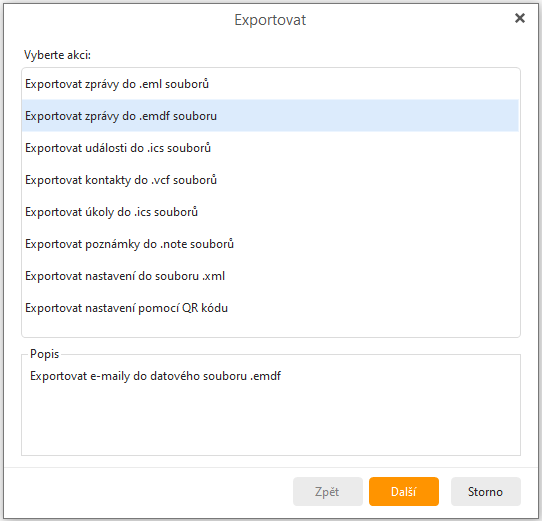Click the Storno button
This screenshot has width=542, height=521.
[x=485, y=492]
